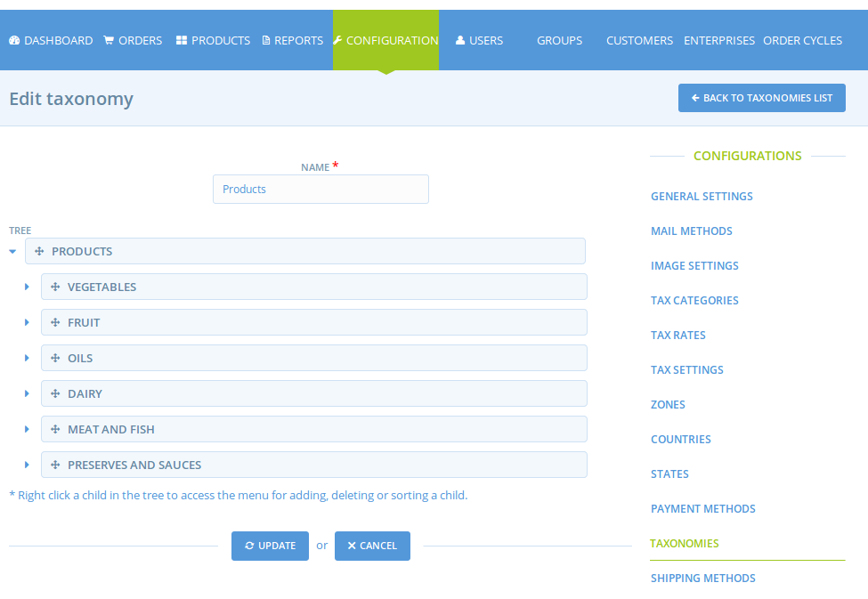Open the Customers menu item
Viewport: 868px width, 599px height.
tap(639, 40)
